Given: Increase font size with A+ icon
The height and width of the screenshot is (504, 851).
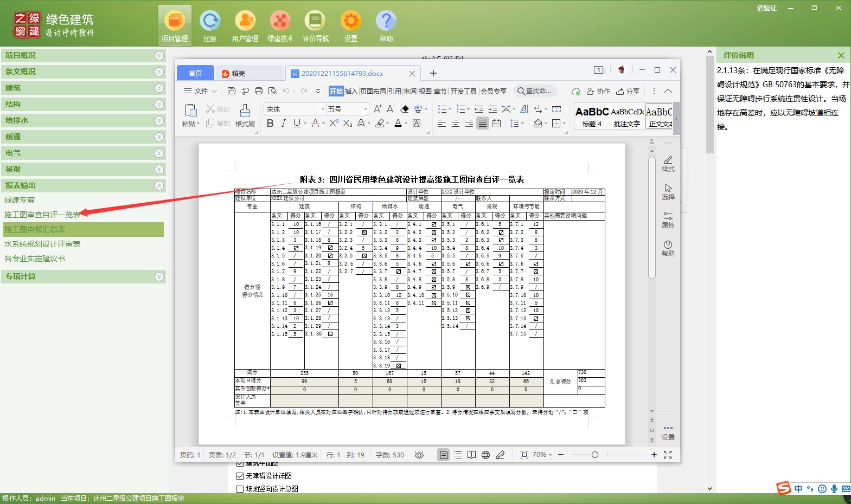Looking at the screenshot, I should 377,109.
